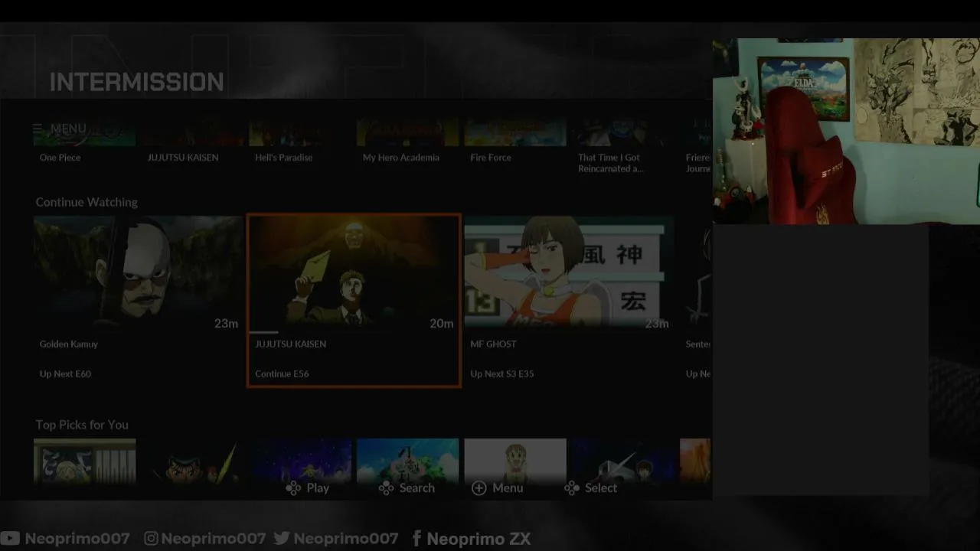Open the second Top Picks thumbnail with green-haired character

click(x=193, y=461)
